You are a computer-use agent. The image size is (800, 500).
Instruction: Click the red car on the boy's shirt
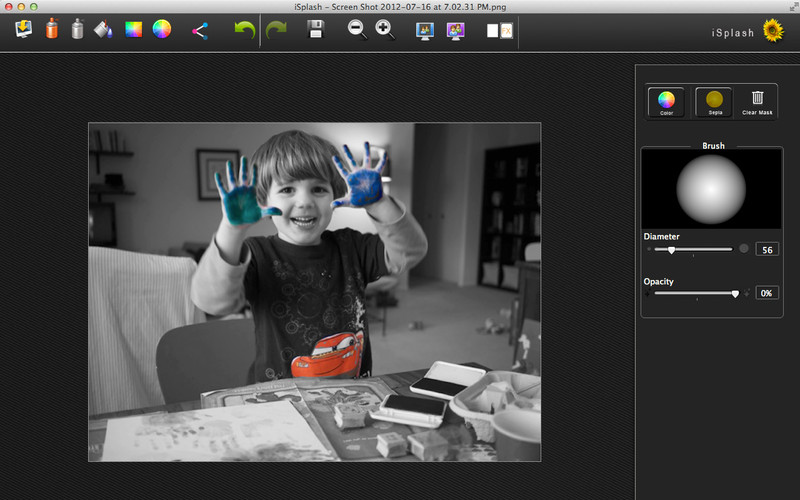[x=328, y=355]
